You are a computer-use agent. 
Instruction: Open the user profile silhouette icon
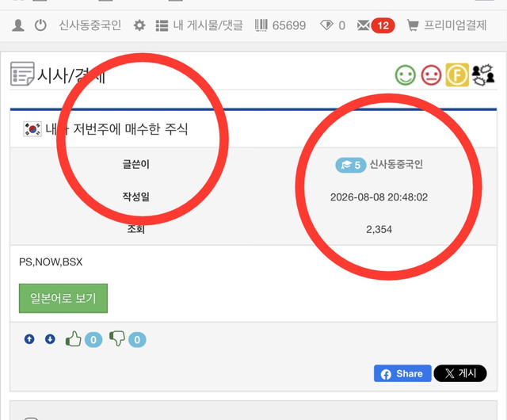pyautogui.click(x=18, y=25)
